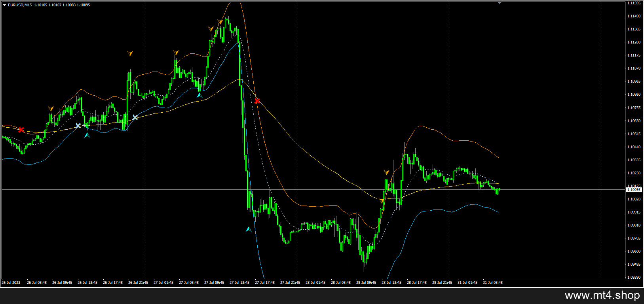Click the white X marker near 26 Jul 21:45

(x=135, y=117)
